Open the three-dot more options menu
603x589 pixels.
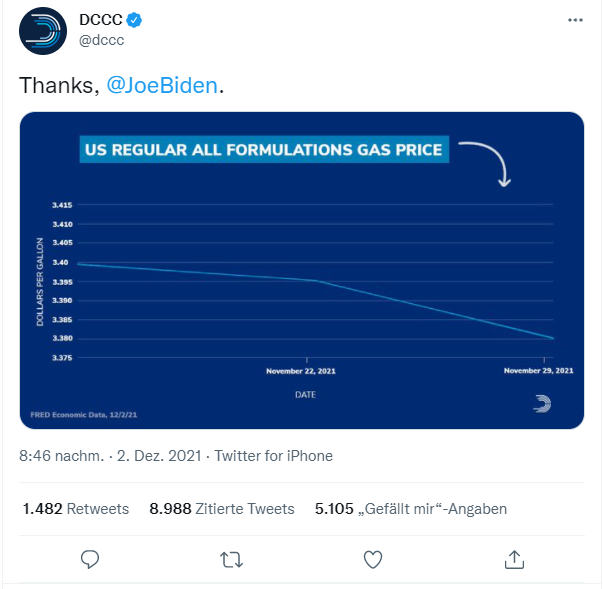[575, 20]
